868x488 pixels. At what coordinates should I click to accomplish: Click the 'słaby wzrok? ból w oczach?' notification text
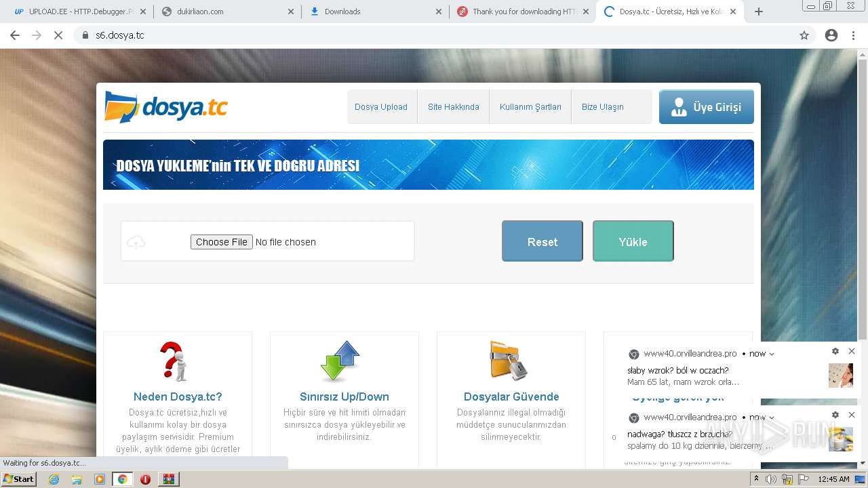(x=677, y=371)
